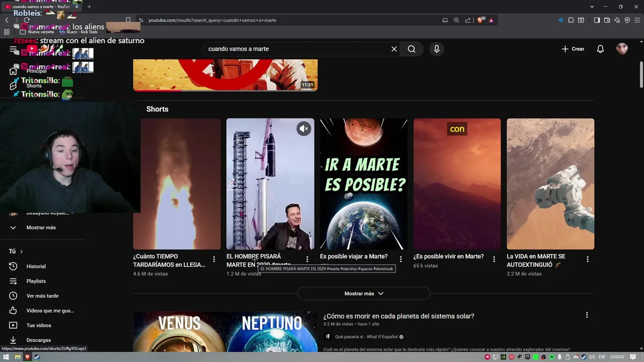This screenshot has height=362, width=644.
Task: Open the tab search dropdown arrow
Action: pos(592,7)
